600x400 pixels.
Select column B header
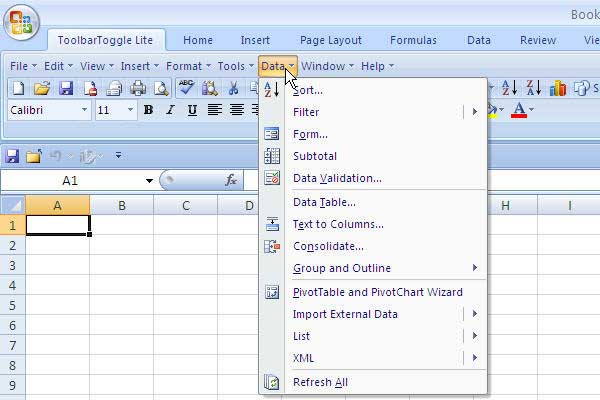[x=121, y=206]
